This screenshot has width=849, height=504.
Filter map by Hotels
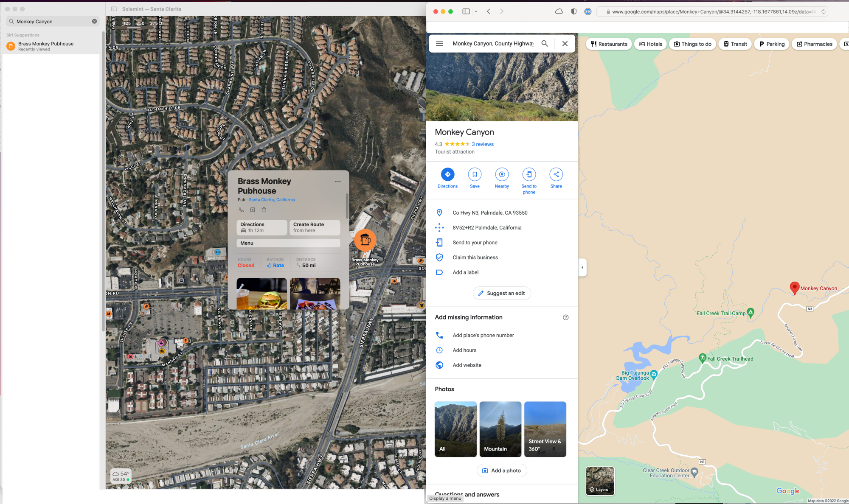pyautogui.click(x=650, y=44)
